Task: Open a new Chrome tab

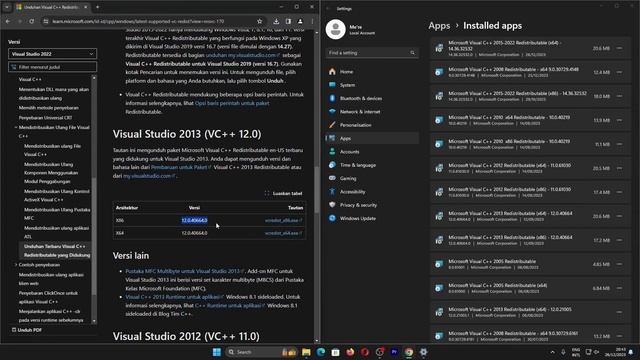Action: tap(97, 7)
